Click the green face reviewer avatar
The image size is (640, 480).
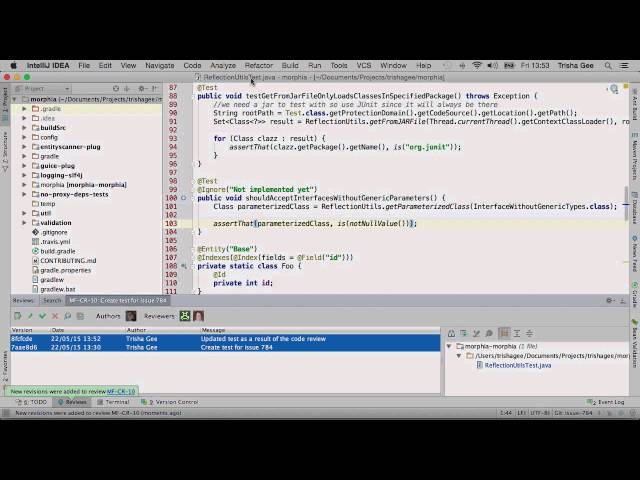tap(185, 316)
